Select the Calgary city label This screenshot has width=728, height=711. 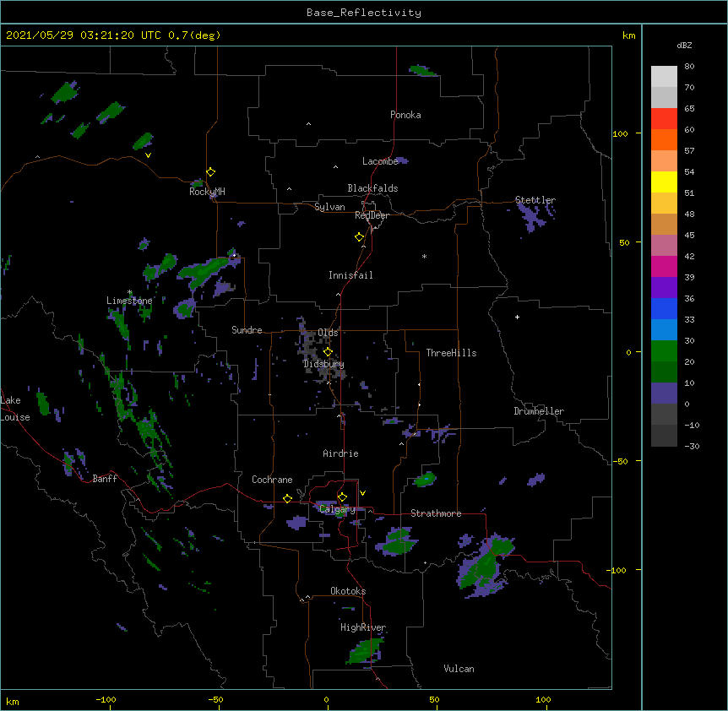pos(338,509)
